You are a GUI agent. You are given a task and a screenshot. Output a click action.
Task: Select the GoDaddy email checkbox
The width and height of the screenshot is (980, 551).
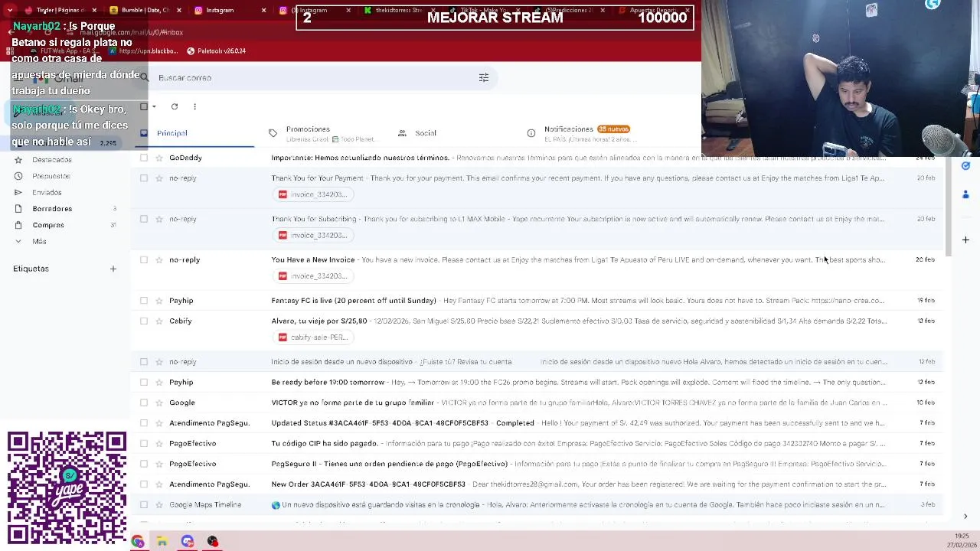click(144, 158)
